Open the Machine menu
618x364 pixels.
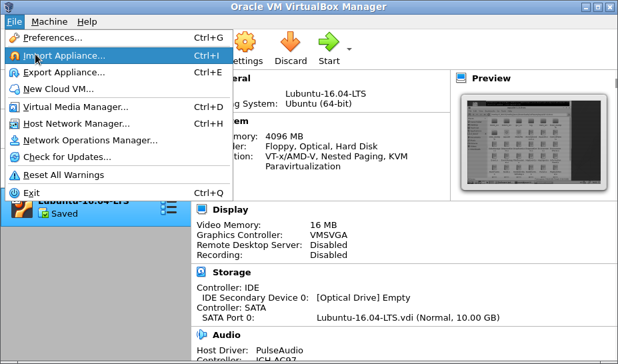click(x=49, y=21)
